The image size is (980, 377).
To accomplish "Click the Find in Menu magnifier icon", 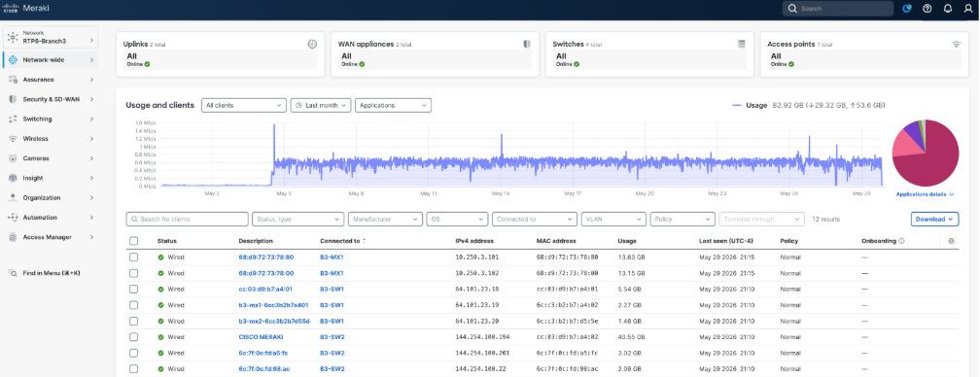I will (x=13, y=273).
